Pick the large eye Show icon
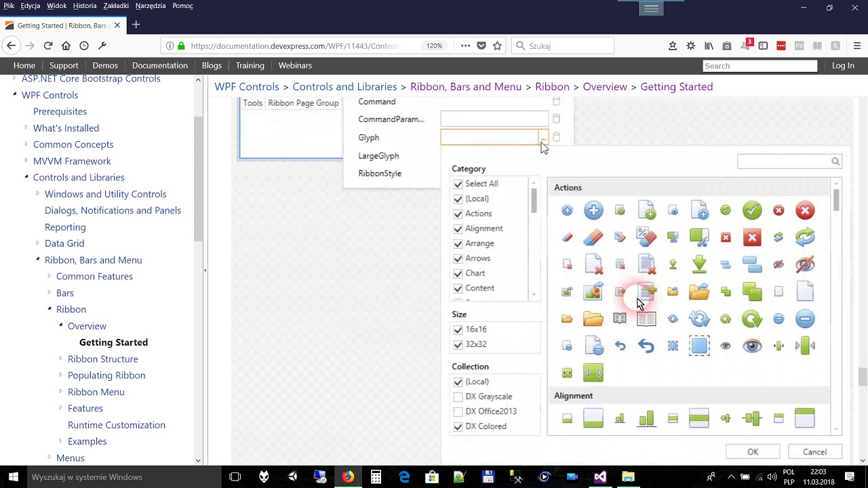868x488 pixels. tap(752, 346)
